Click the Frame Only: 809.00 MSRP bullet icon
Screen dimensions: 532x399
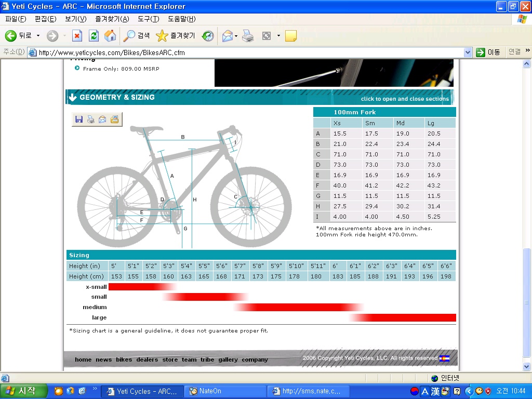[77, 68]
